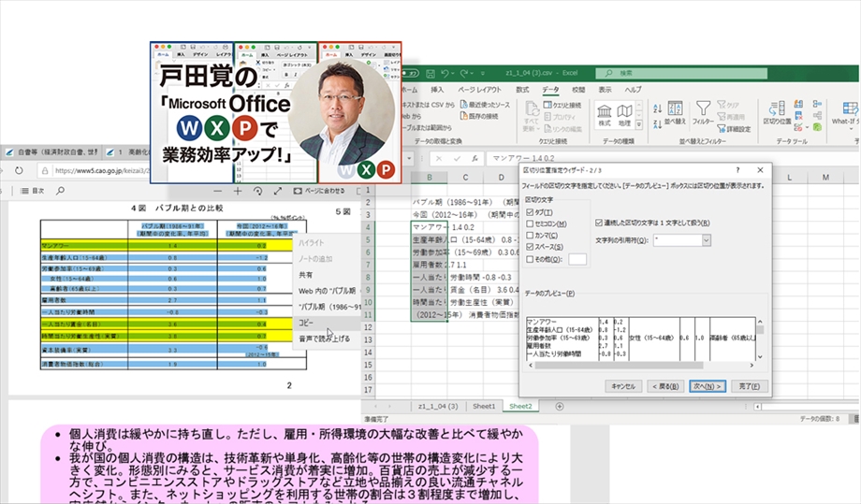Add a new sheet with plus icon
Viewport: 861px width, 504px height.
pyautogui.click(x=560, y=407)
